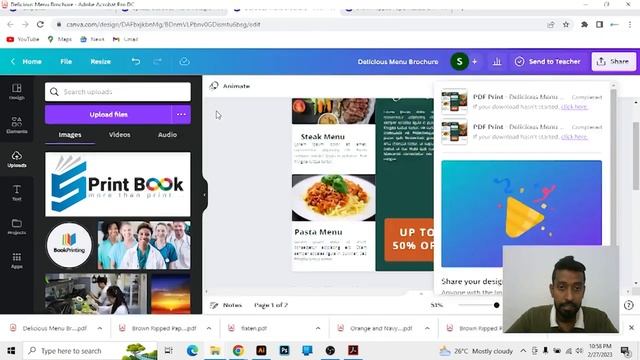The height and width of the screenshot is (360, 640).
Task: Collapse the side panel handle
Action: click(x=204, y=195)
